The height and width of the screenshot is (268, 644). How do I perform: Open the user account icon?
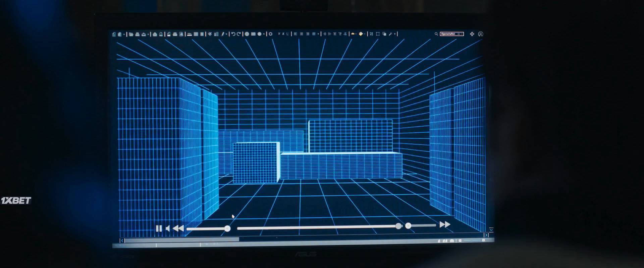pyautogui.click(x=481, y=34)
